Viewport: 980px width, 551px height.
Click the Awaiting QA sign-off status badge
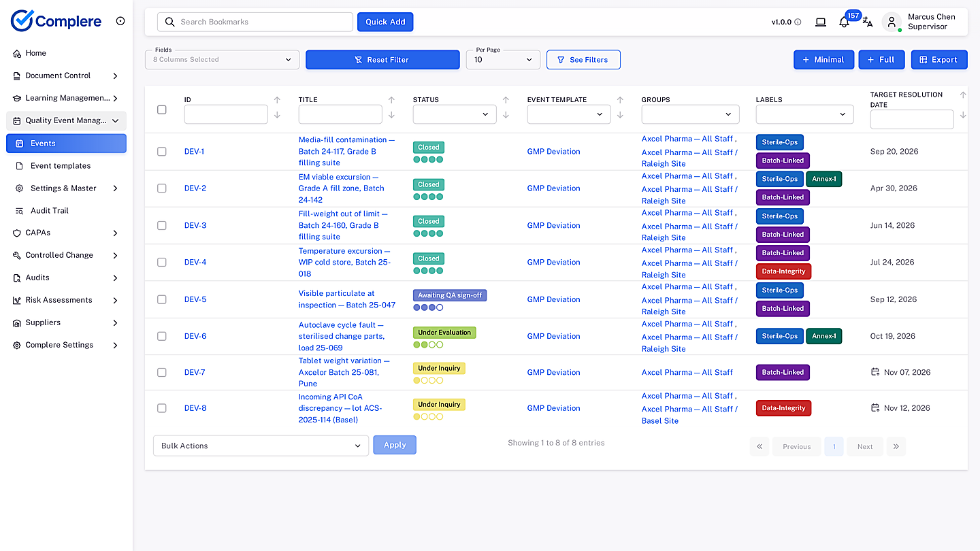[450, 295]
